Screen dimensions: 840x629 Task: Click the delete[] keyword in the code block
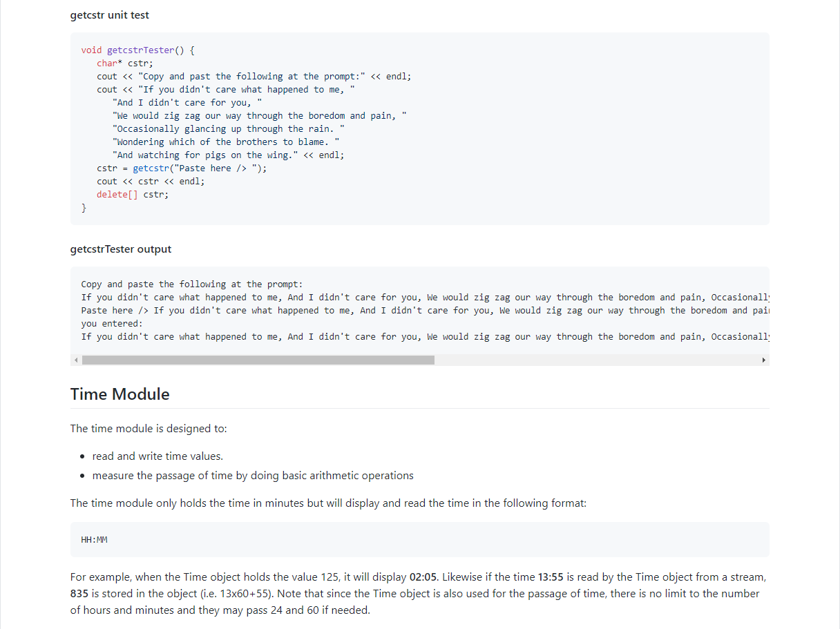coord(116,194)
